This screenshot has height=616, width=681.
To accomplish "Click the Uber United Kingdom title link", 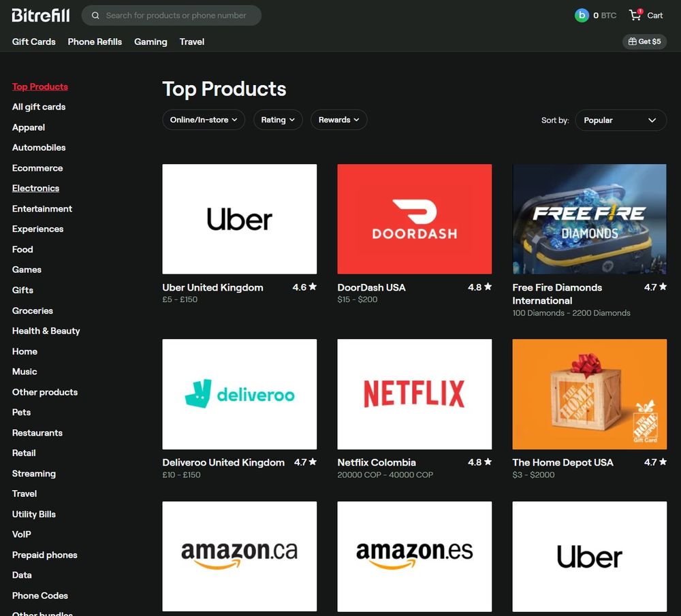I will [x=212, y=287].
